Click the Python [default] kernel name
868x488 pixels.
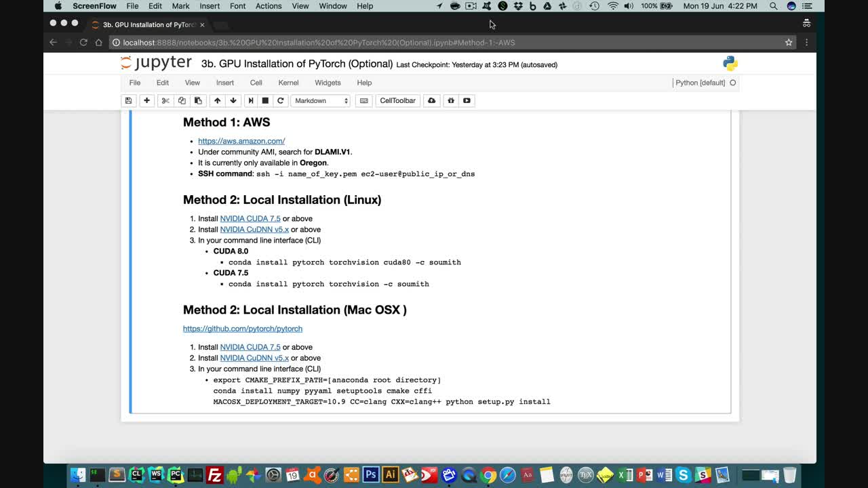click(700, 83)
